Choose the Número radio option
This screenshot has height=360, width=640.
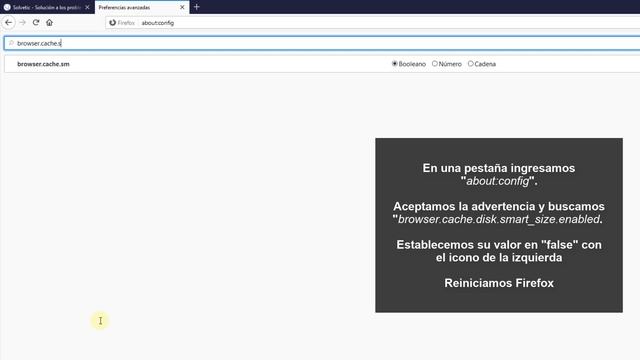(435, 64)
